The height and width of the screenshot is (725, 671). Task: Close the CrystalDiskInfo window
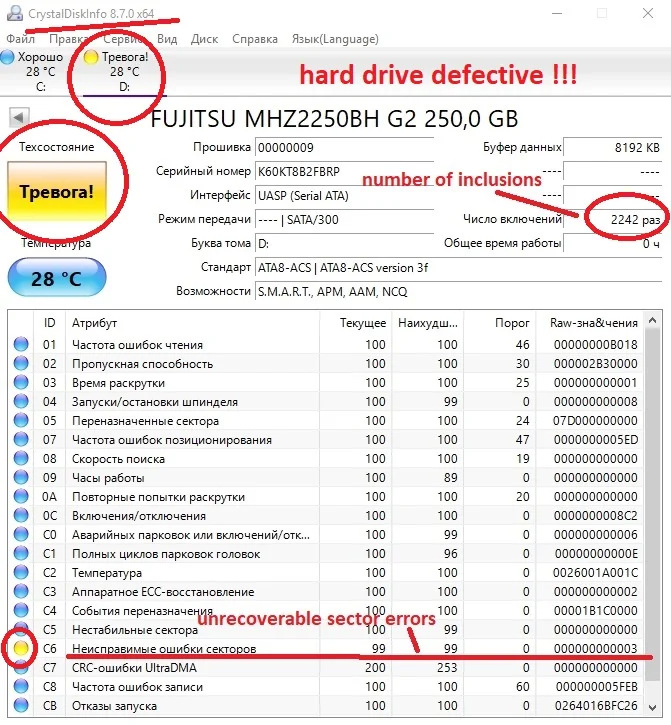(648, 13)
